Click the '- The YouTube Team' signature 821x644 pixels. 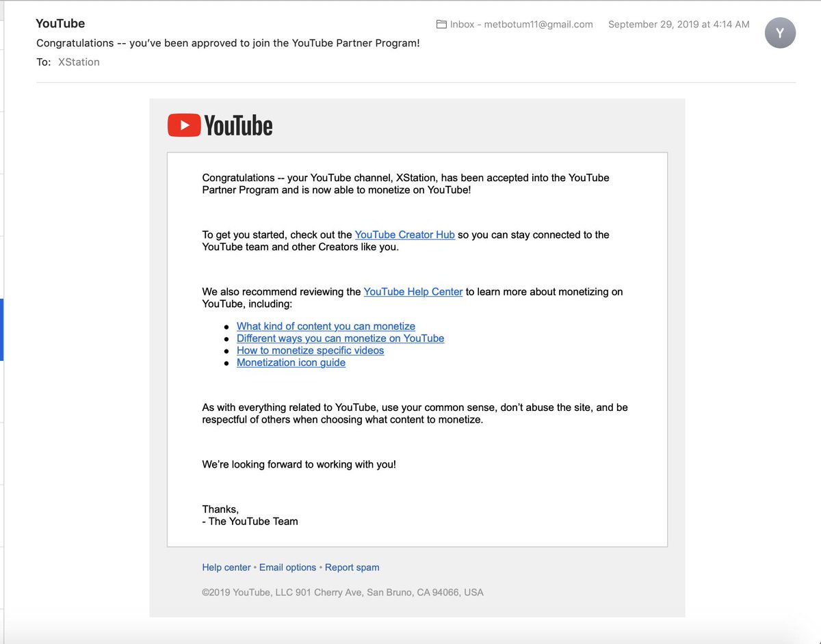pyautogui.click(x=250, y=521)
